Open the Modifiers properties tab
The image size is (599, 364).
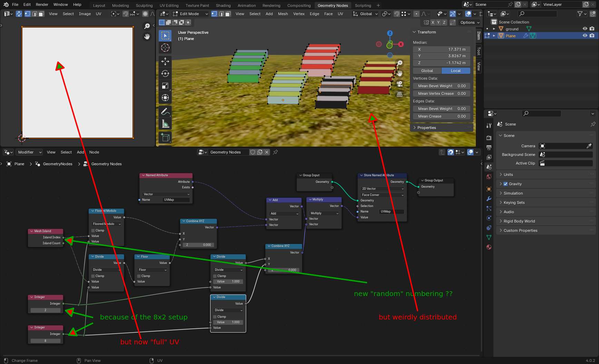coord(489,199)
